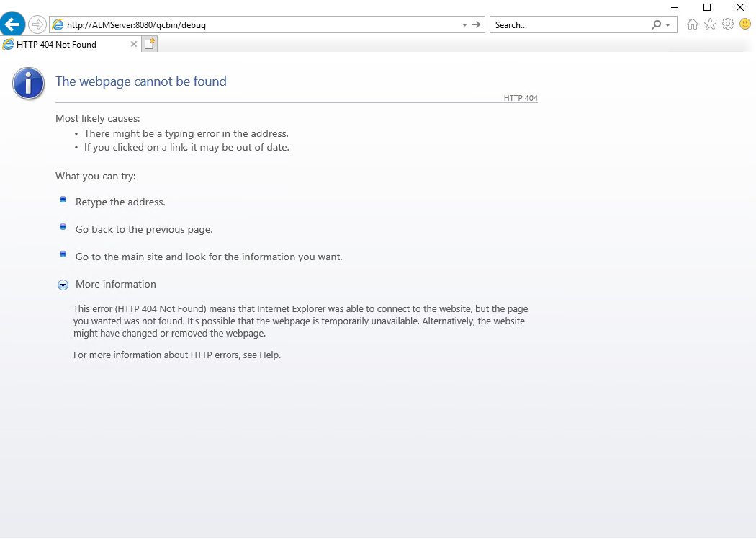Image resolution: width=756 pixels, height=539 pixels.
Task: Click the Back navigation arrow
Action: click(12, 24)
